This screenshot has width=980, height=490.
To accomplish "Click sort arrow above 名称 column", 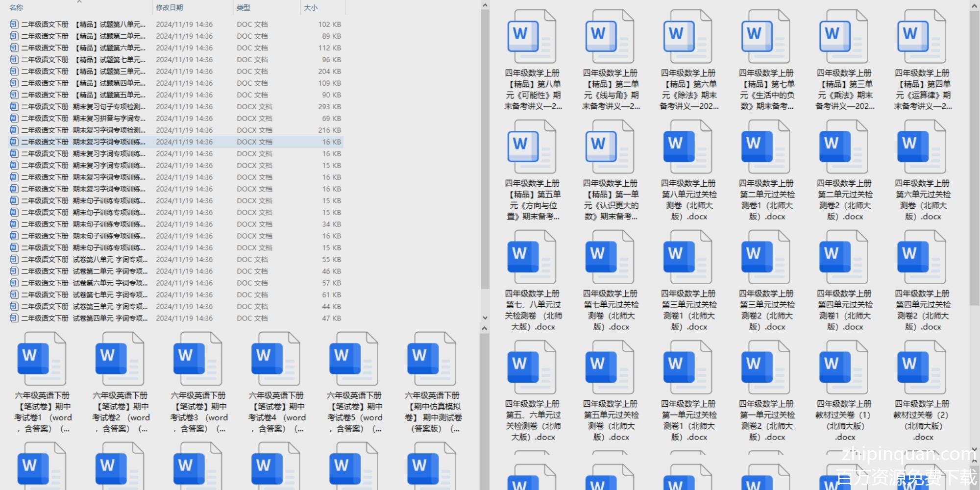I will click(x=79, y=2).
